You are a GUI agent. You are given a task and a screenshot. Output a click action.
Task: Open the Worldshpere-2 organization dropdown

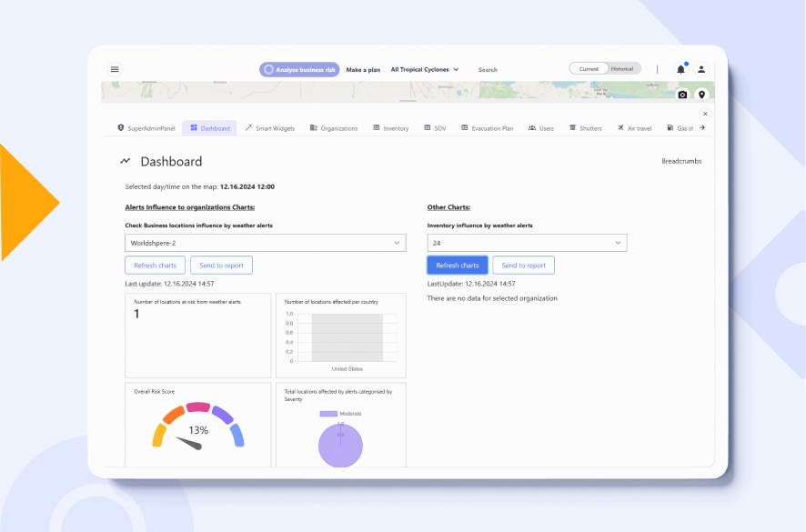point(265,243)
